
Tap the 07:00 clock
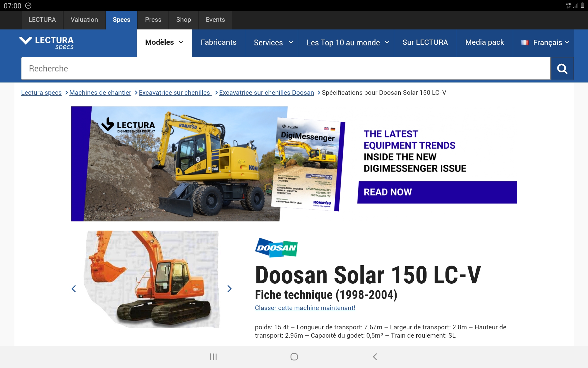[13, 6]
